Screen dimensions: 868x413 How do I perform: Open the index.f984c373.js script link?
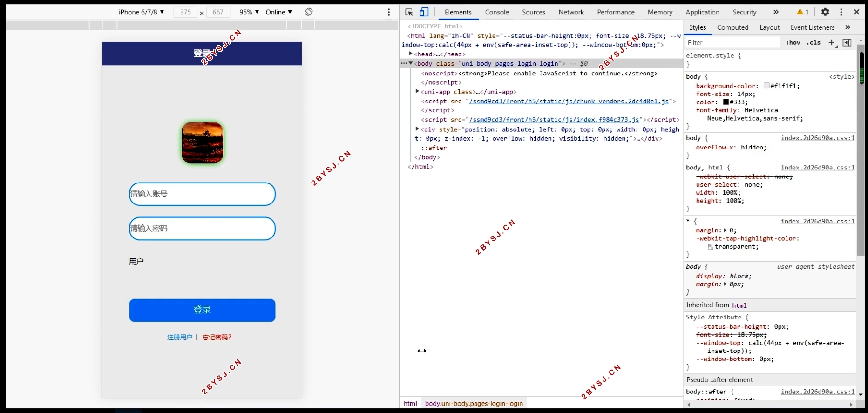(x=554, y=120)
